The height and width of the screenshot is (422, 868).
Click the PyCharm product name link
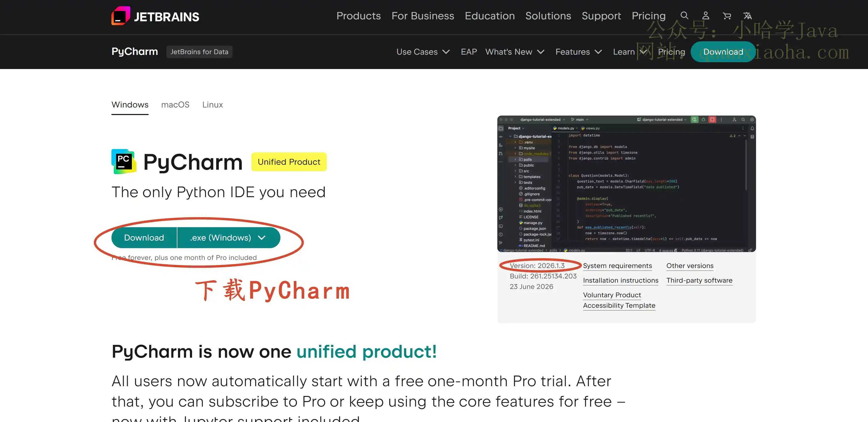(134, 52)
